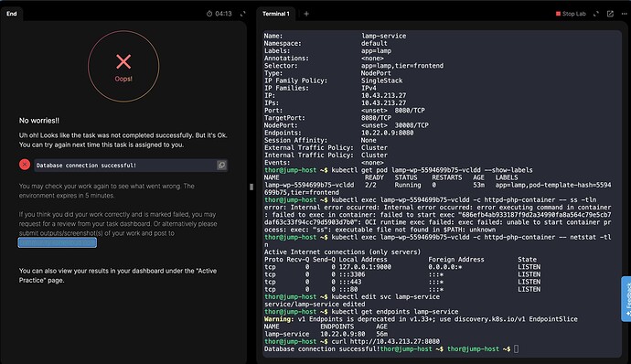Open the blue highlighted community link
Screen dimensions: 631x364
pyautogui.click(x=57, y=242)
